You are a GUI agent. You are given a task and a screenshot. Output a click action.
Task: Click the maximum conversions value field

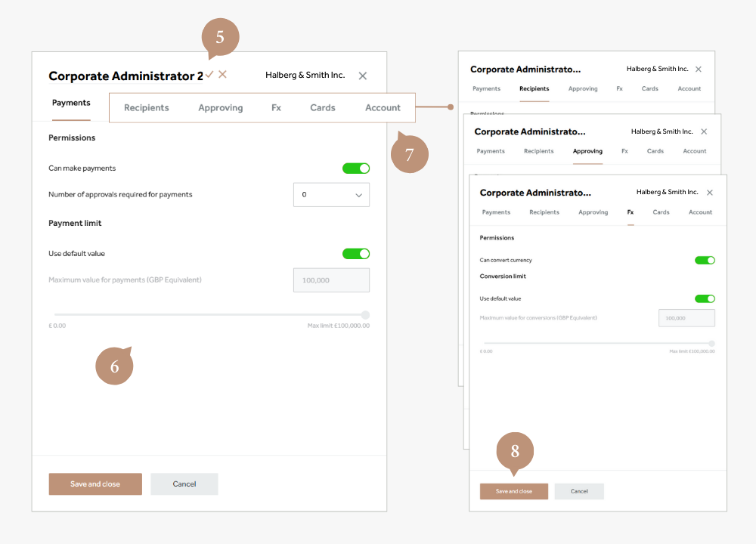pyautogui.click(x=686, y=318)
